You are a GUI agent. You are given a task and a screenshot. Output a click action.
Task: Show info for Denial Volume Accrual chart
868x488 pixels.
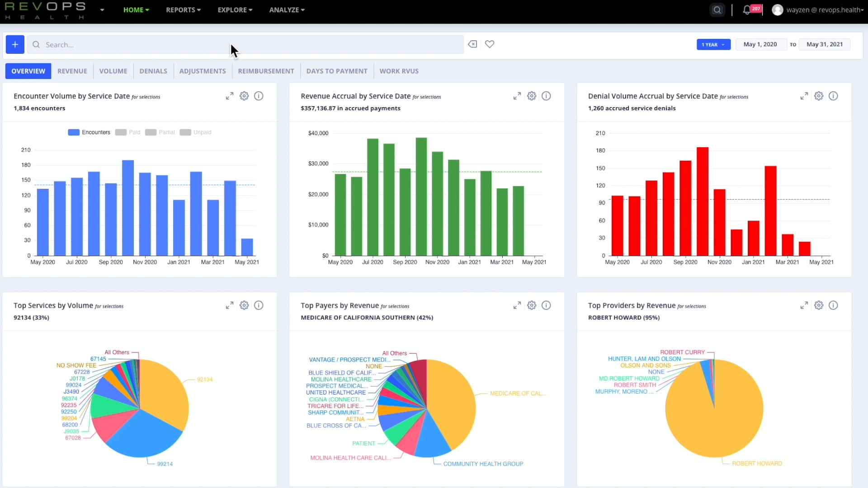(x=833, y=96)
